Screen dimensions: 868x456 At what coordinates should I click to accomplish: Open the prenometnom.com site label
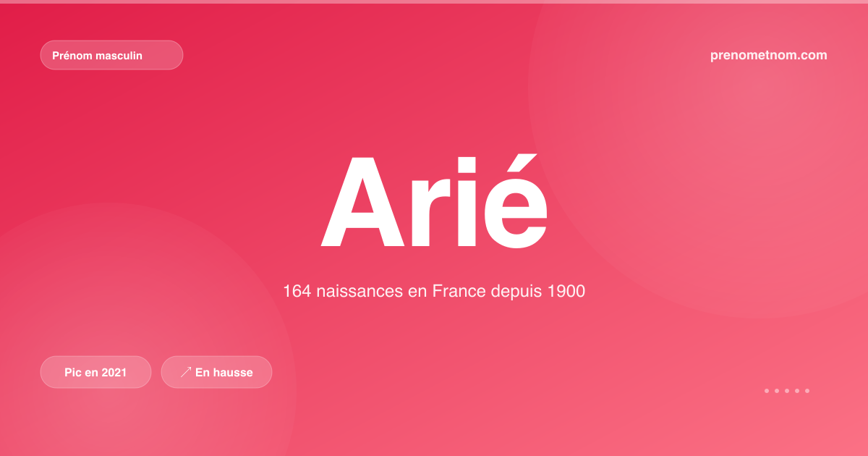pos(769,55)
